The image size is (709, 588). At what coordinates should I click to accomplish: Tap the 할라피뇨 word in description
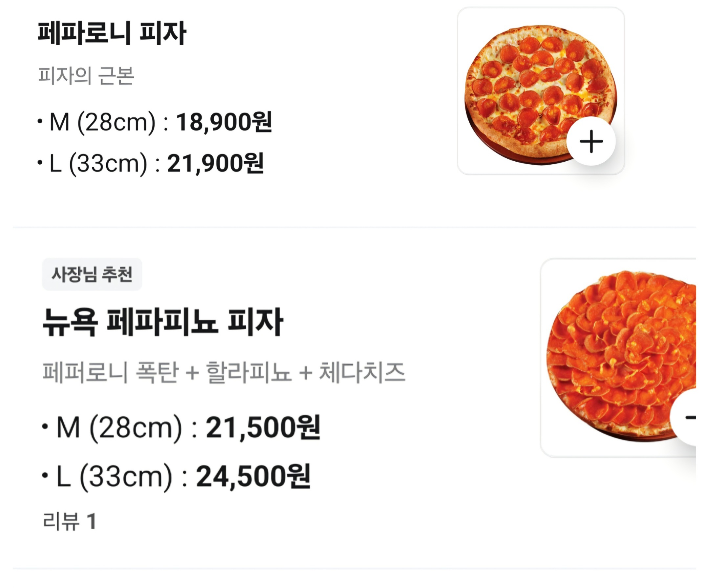coord(248,373)
